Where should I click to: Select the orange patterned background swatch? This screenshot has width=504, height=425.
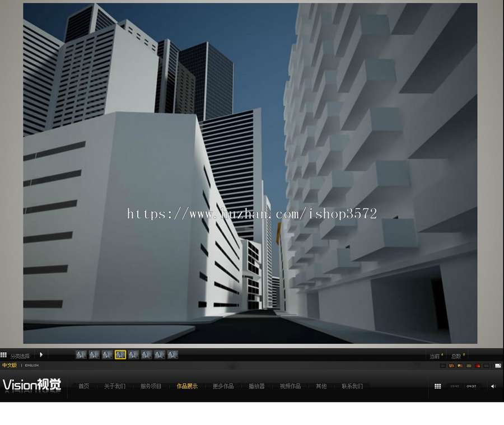(x=451, y=366)
